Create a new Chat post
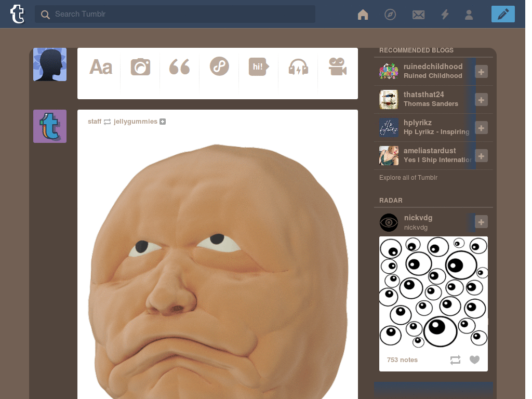Image resolution: width=532 pixels, height=399 pixels. click(259, 67)
